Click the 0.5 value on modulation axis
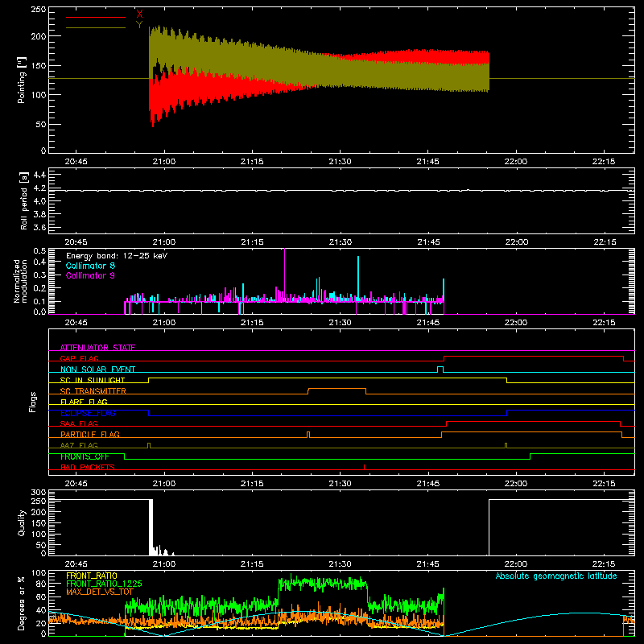Viewport: 644px width, 644px height. (x=39, y=251)
